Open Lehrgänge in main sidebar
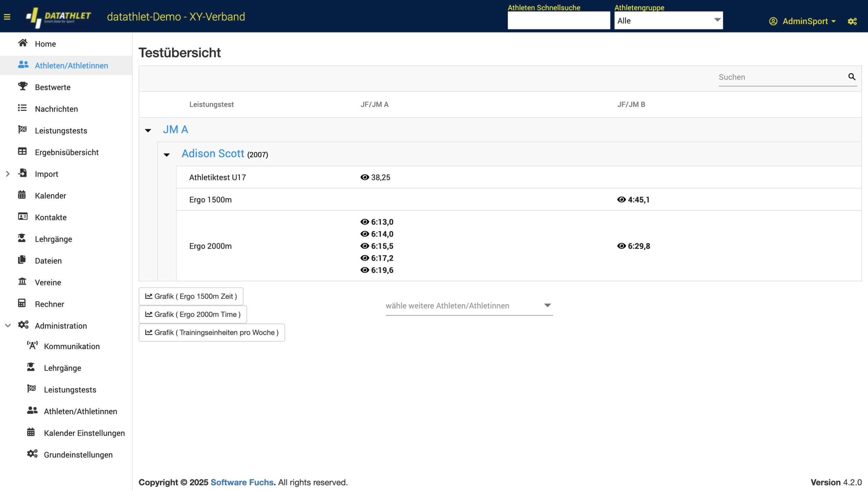Screen dimensions: 868x491 54,239
